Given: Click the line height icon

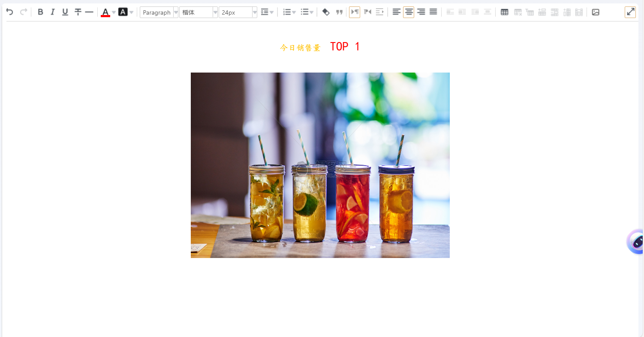Looking at the screenshot, I should pyautogui.click(x=265, y=12).
